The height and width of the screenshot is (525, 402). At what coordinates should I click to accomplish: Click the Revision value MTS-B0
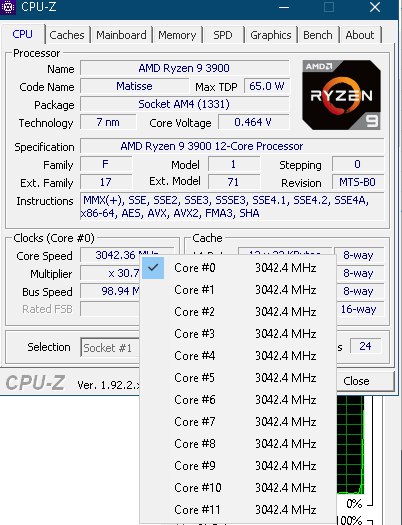click(x=357, y=182)
